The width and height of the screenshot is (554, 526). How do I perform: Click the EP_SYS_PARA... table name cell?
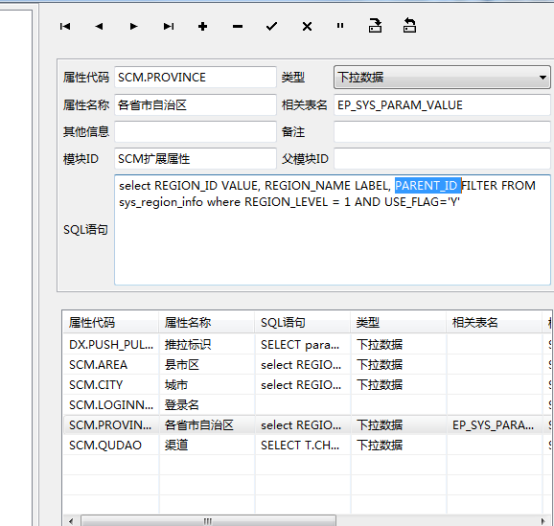pos(494,425)
